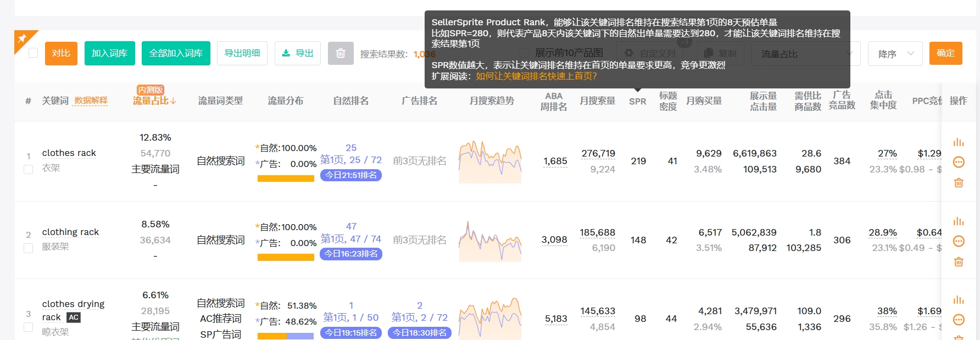Screen dimensions: 980x340
Task: Click ABA rank value 5,183
Action: pos(556,319)
